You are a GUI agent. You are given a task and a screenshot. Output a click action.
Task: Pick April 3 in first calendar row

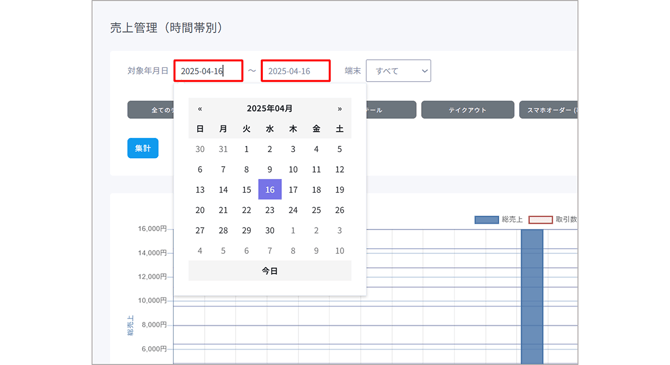[x=293, y=149]
